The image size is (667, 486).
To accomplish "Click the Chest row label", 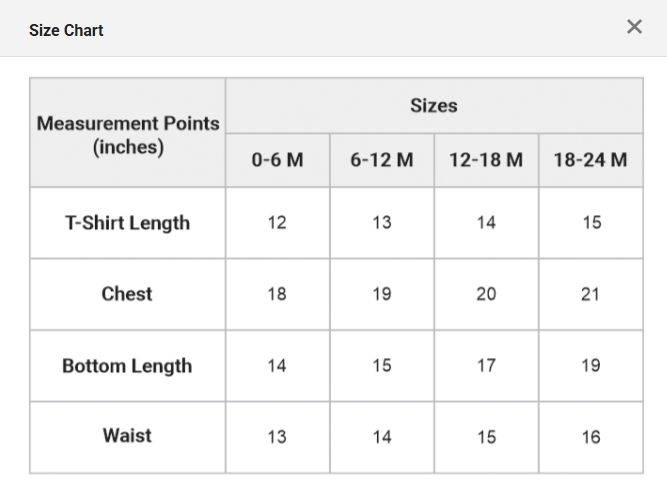I will coord(128,294).
